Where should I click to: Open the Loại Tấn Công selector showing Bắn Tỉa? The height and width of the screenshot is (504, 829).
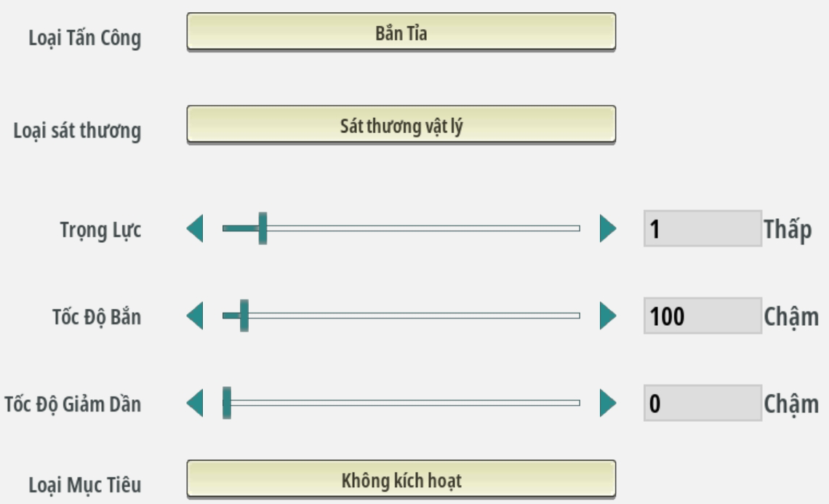coord(401,32)
